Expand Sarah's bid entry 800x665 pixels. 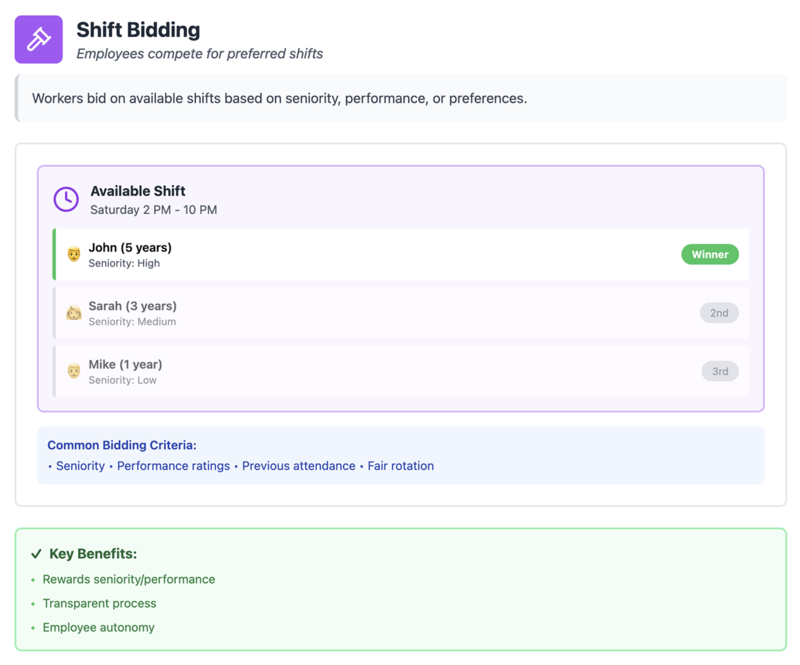coord(400,312)
